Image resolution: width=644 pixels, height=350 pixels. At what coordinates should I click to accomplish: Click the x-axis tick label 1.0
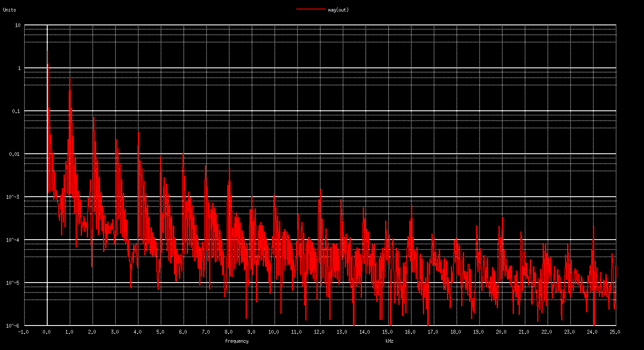(70, 332)
